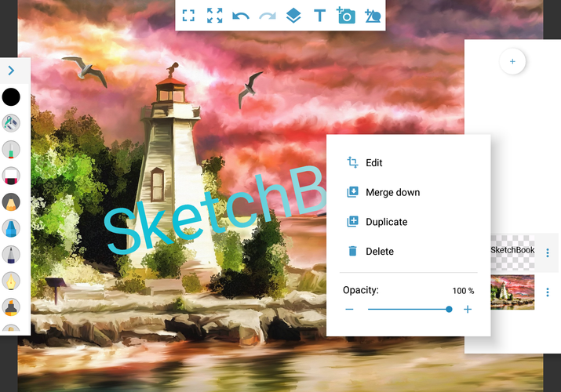
Task: Decrease opacity with minus button
Action: tap(350, 310)
